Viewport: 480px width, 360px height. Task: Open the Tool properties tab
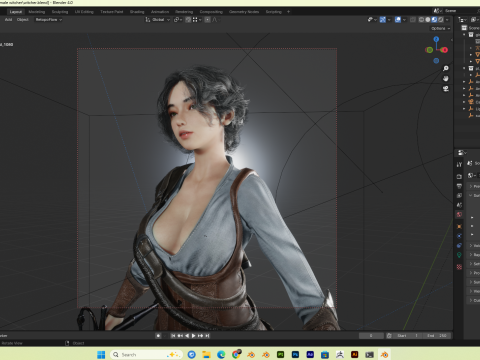[459, 164]
